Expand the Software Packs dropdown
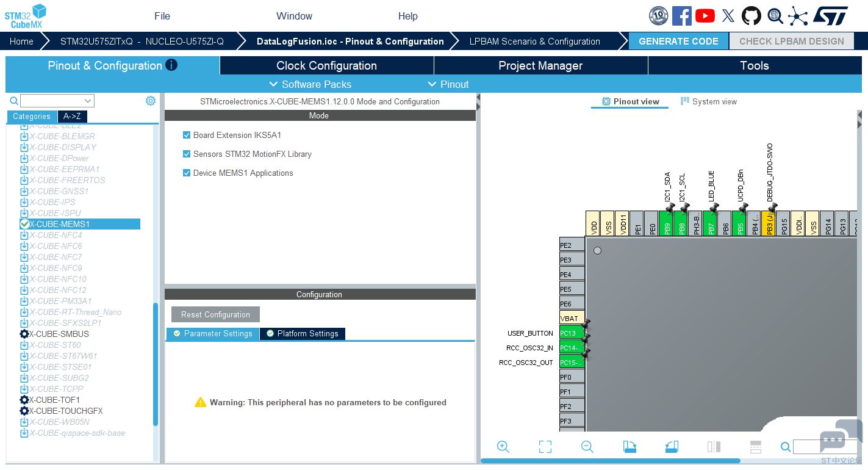This screenshot has width=868, height=470. [310, 84]
